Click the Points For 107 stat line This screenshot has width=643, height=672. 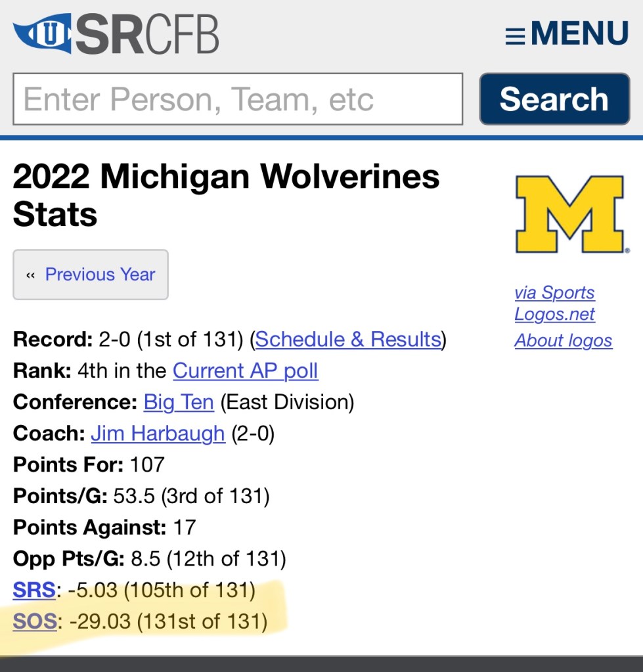click(89, 464)
